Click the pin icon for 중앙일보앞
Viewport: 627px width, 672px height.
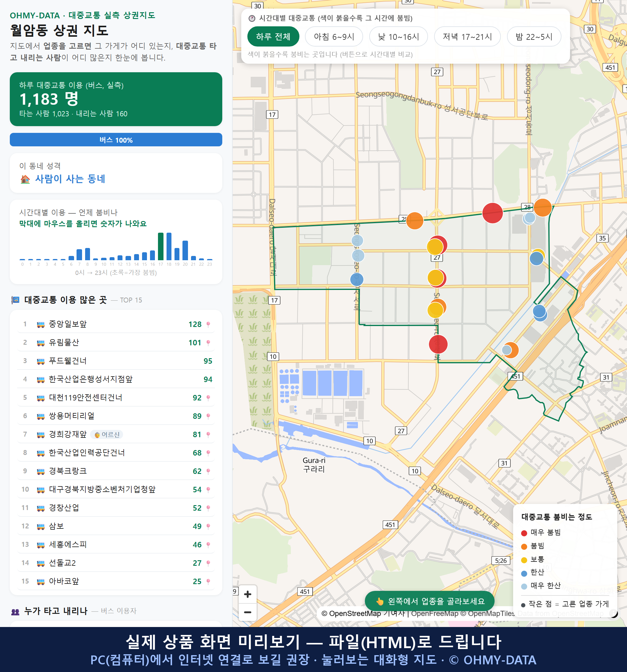pos(208,324)
